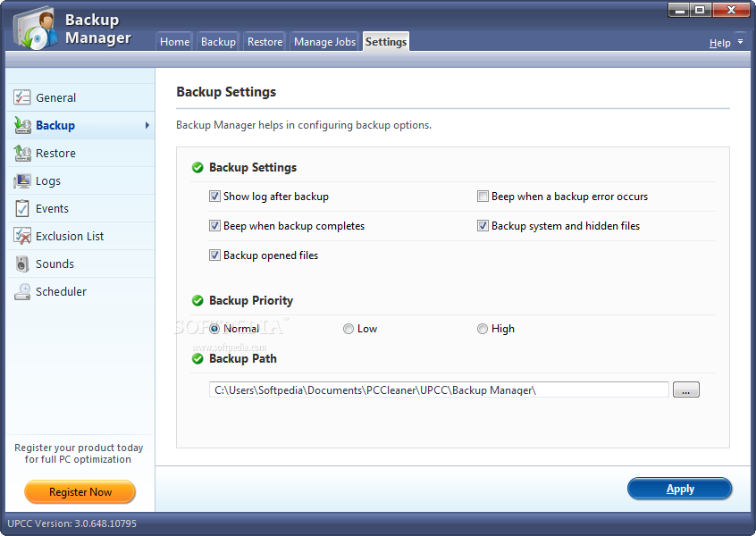This screenshot has width=756, height=536.
Task: Click green check icon beside Backup Priority
Action: pyautogui.click(x=197, y=301)
